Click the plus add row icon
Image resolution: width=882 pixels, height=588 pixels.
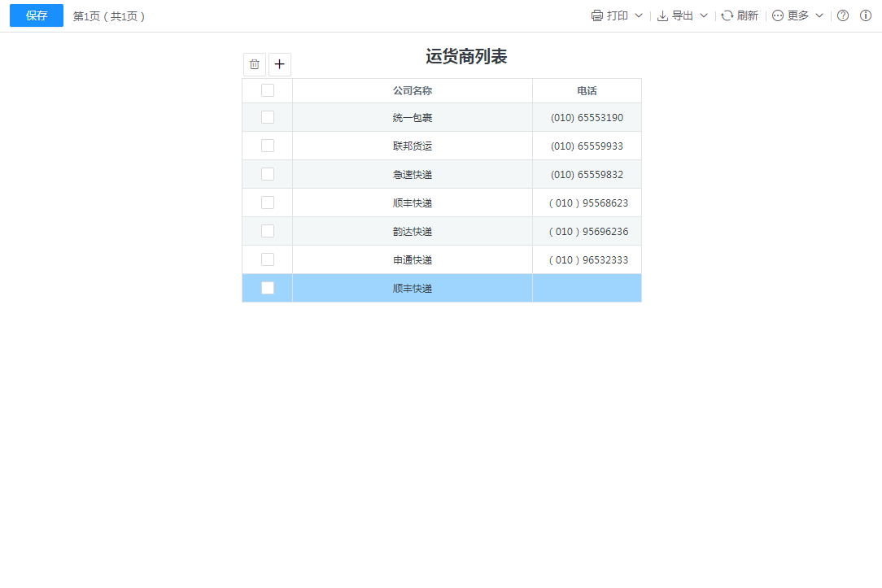click(280, 64)
